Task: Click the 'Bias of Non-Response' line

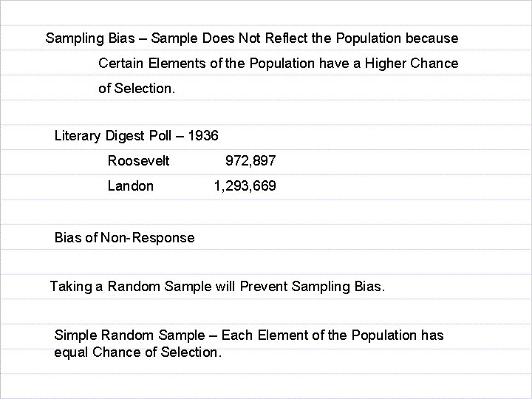Action: tap(125, 237)
